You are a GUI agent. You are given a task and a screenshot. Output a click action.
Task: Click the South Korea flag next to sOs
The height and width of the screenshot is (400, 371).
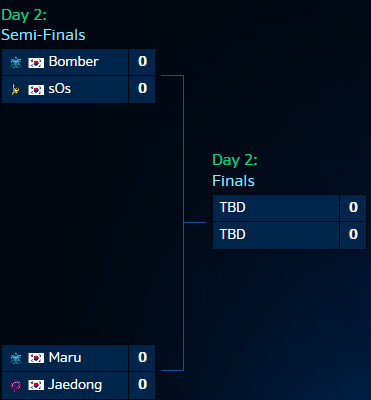pos(36,90)
